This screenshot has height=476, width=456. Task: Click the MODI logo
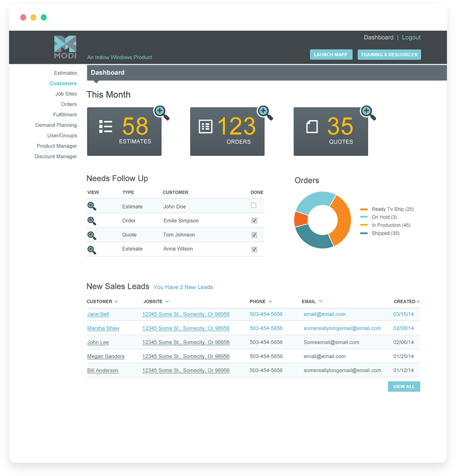tap(65, 47)
